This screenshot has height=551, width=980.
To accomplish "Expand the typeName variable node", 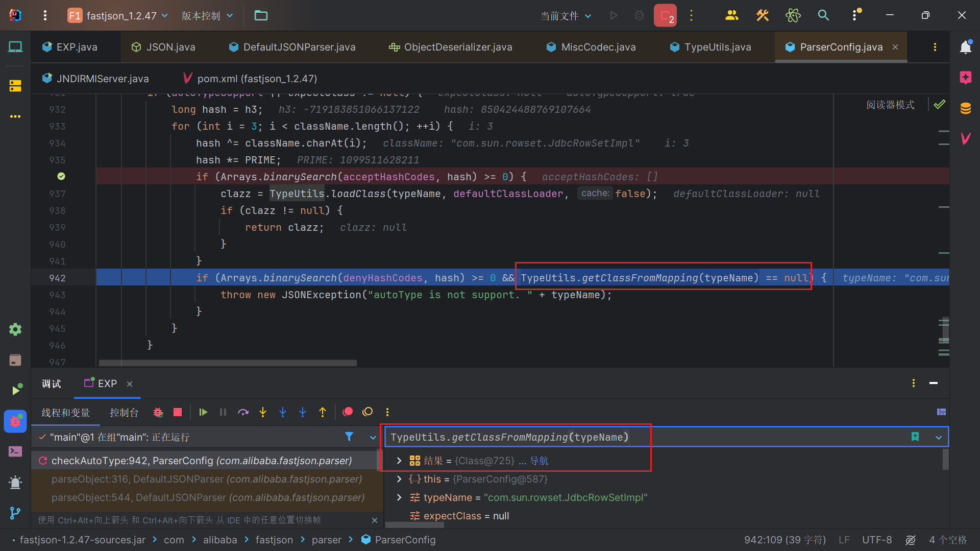I will (399, 497).
